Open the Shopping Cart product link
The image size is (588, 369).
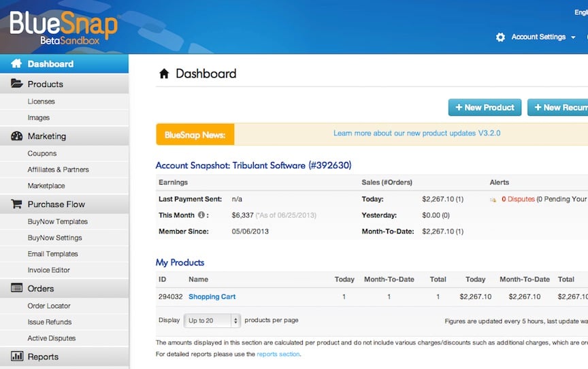[x=212, y=297]
